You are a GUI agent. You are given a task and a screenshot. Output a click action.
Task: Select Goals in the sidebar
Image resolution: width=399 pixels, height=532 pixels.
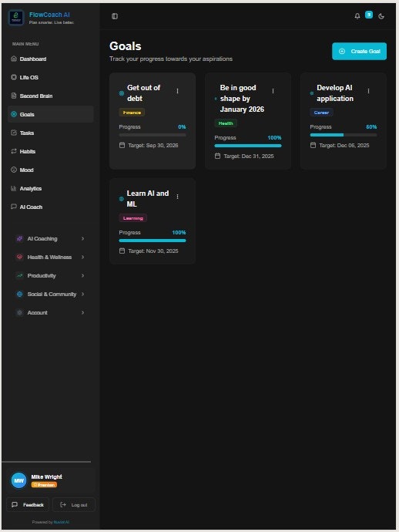(x=51, y=114)
